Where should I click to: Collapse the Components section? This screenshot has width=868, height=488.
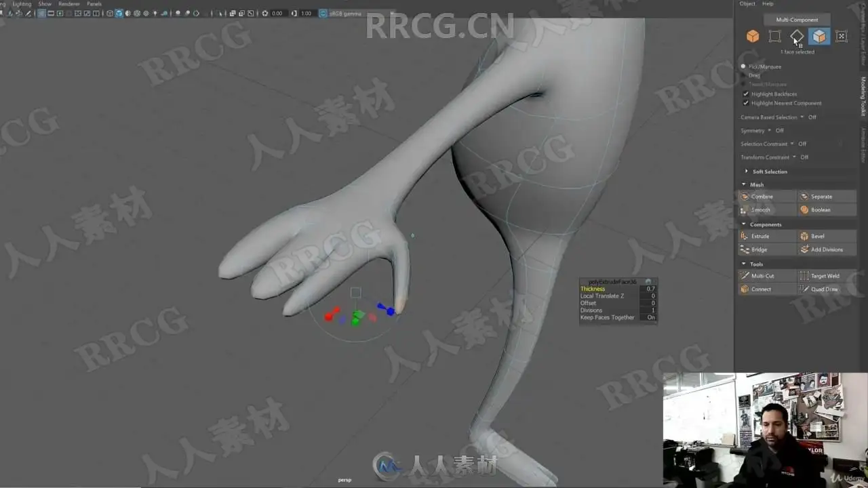click(744, 224)
